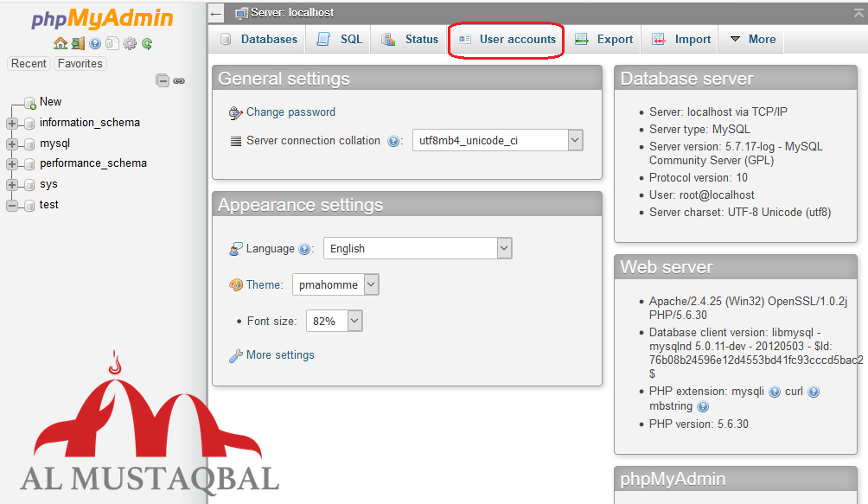Screen dimensions: 868x504
Task: Reload the navigation panel with green refresh icon
Action: click(146, 43)
